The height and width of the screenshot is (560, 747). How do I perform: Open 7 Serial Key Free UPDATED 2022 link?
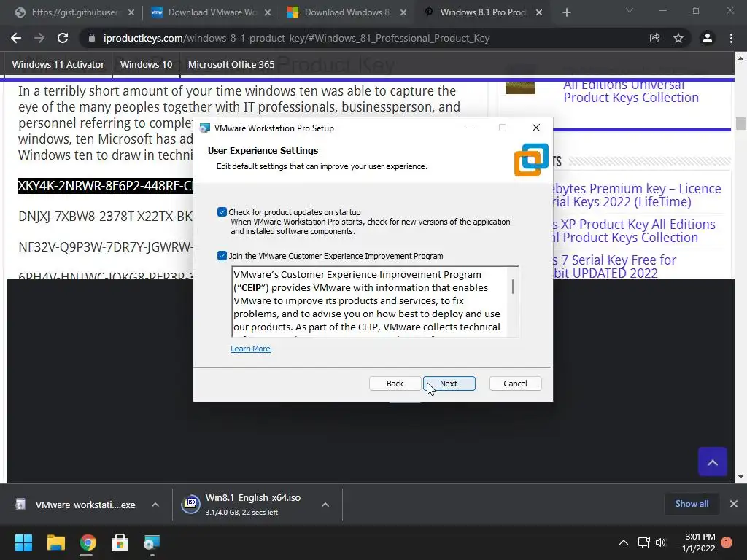(614, 266)
